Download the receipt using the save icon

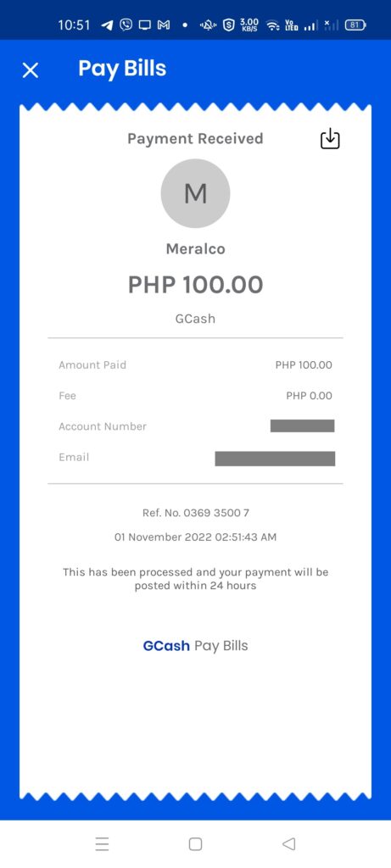coord(330,139)
